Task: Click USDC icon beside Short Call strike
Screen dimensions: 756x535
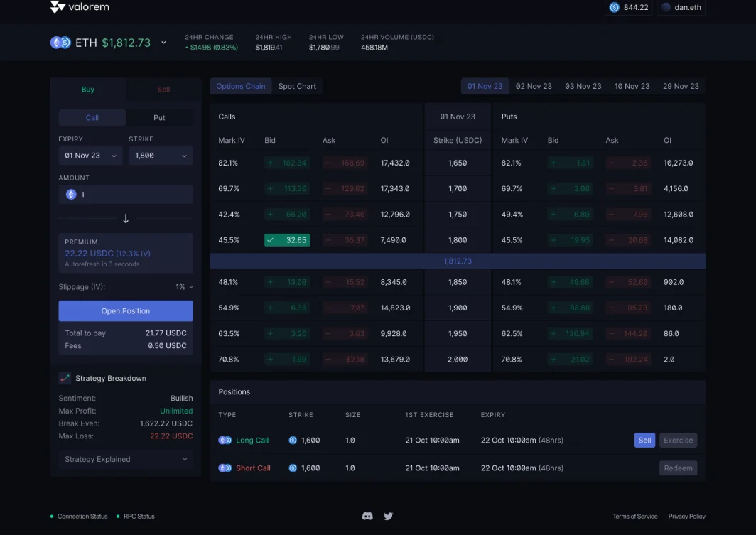Action: coord(293,468)
